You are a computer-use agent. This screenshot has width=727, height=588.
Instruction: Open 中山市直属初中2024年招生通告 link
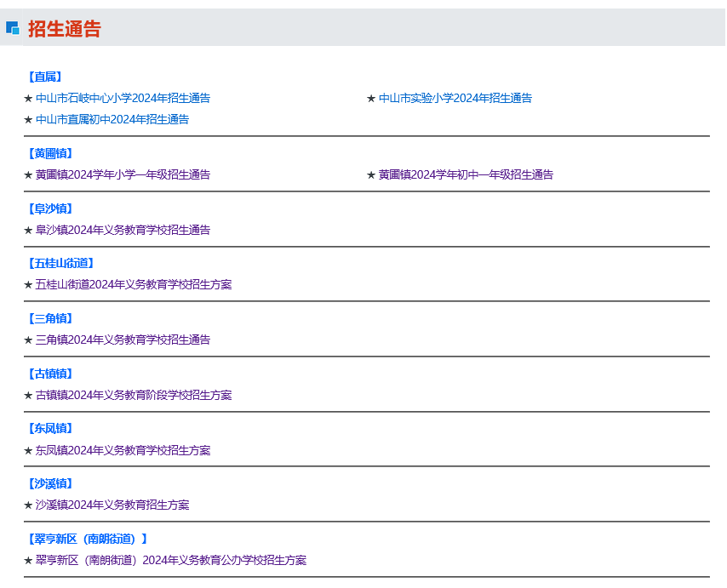coord(112,119)
